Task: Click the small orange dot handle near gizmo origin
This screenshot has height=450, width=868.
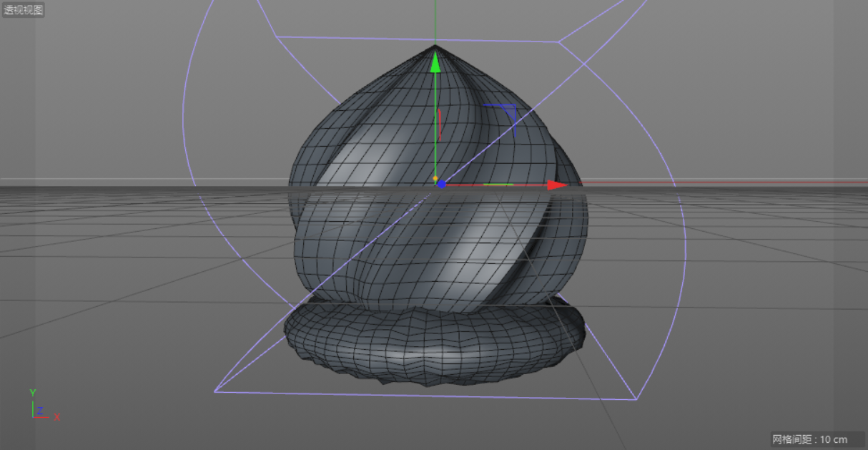Action: (x=435, y=178)
